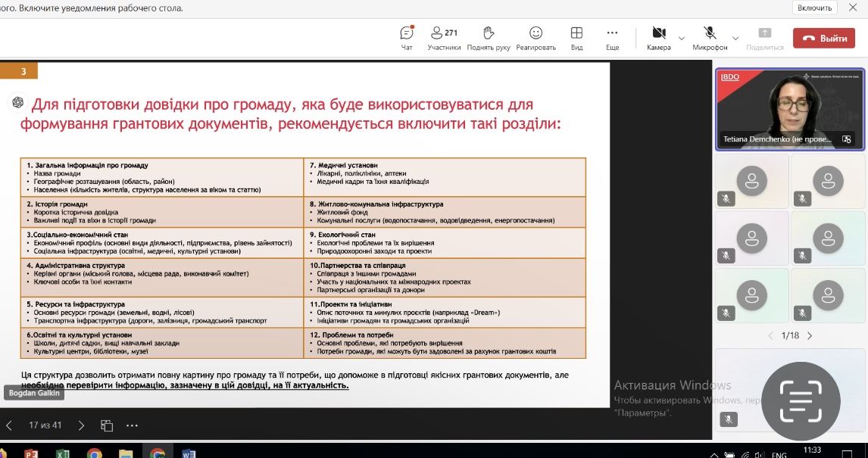Click the heading '11.Проекти та ініціативи'
Viewport: 868px width, 458px height.
(x=351, y=304)
